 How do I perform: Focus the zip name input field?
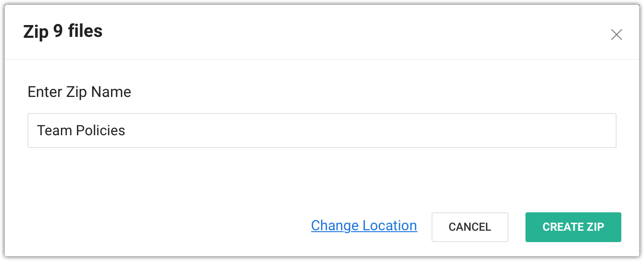pyautogui.click(x=322, y=130)
